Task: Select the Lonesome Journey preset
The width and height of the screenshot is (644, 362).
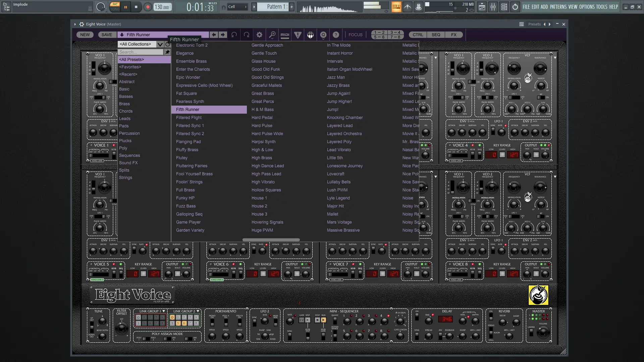Action: coord(344,166)
